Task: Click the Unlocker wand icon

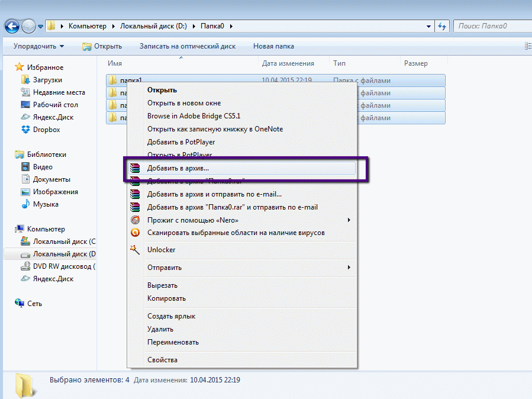Action: (x=135, y=250)
